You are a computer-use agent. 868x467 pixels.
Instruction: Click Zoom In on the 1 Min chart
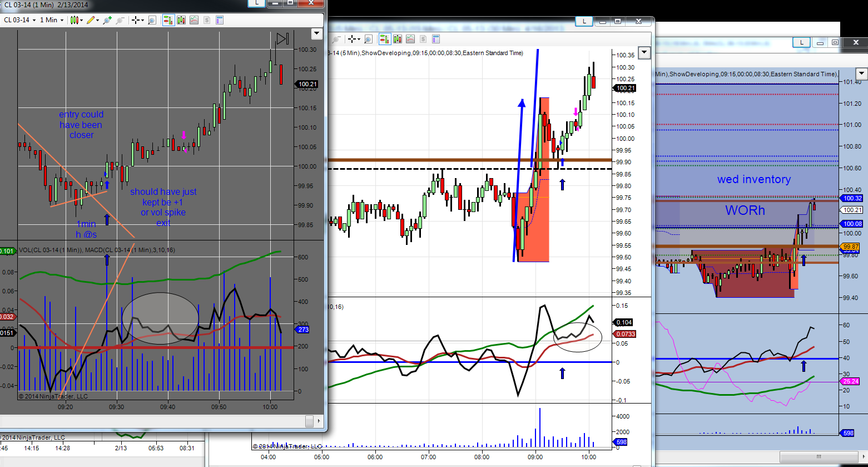coord(107,20)
